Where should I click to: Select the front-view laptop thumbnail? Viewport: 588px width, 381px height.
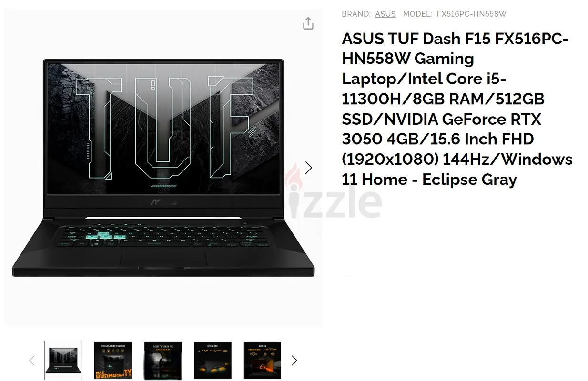[63, 361]
